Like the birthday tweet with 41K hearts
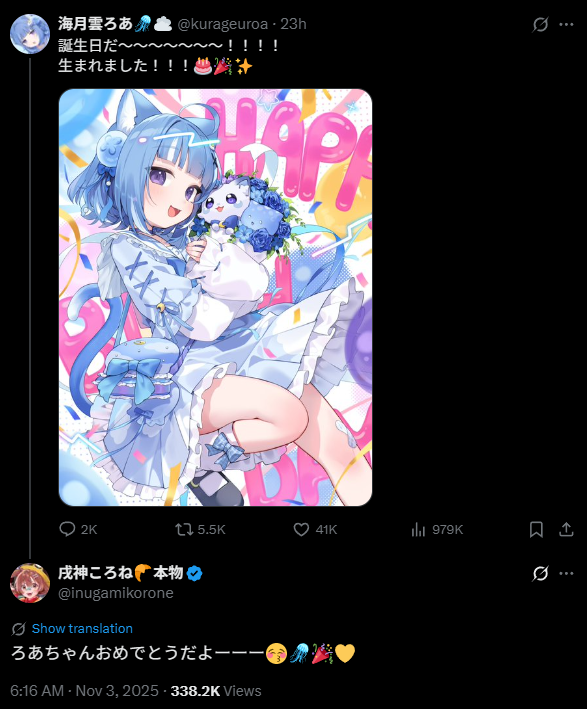The height and width of the screenshot is (709, 587). pyautogui.click(x=301, y=529)
